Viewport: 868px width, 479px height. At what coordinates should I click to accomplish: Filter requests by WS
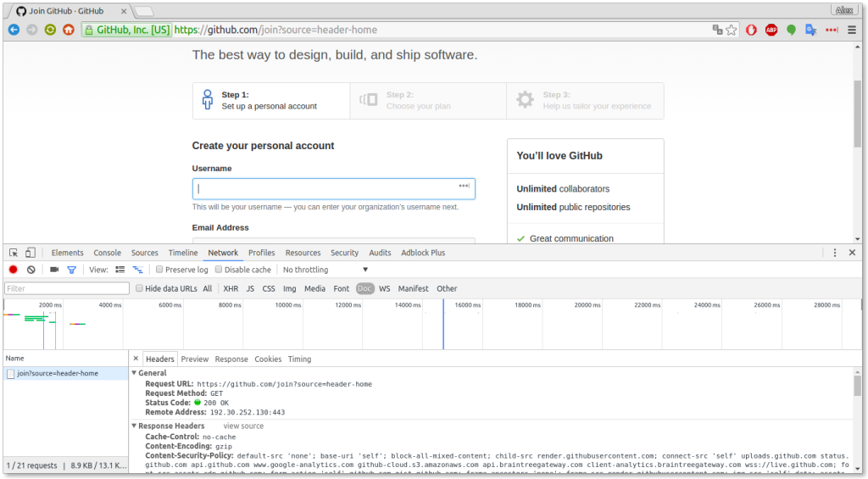(x=385, y=288)
